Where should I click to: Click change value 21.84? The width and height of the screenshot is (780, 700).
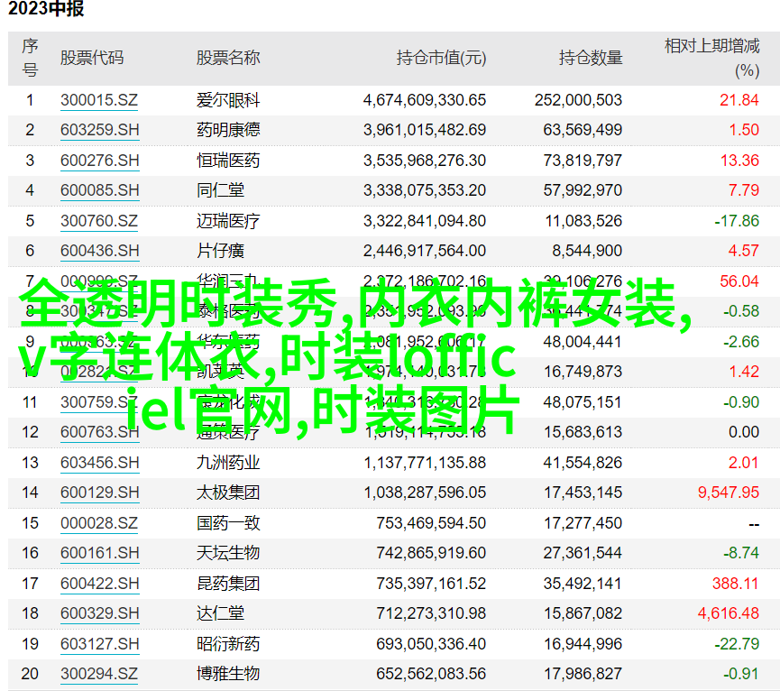pos(739,100)
